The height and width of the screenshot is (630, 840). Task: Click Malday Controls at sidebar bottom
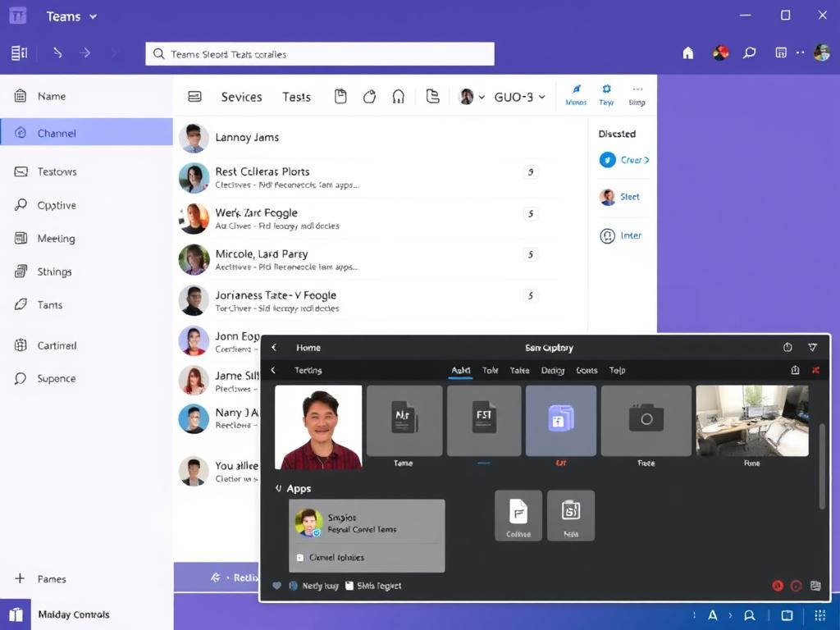click(x=73, y=614)
